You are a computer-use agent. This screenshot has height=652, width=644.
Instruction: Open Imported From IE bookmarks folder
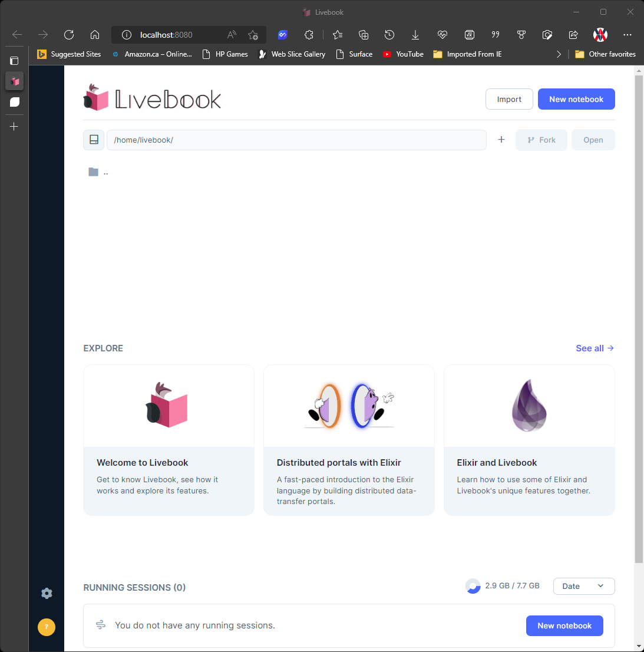click(467, 54)
